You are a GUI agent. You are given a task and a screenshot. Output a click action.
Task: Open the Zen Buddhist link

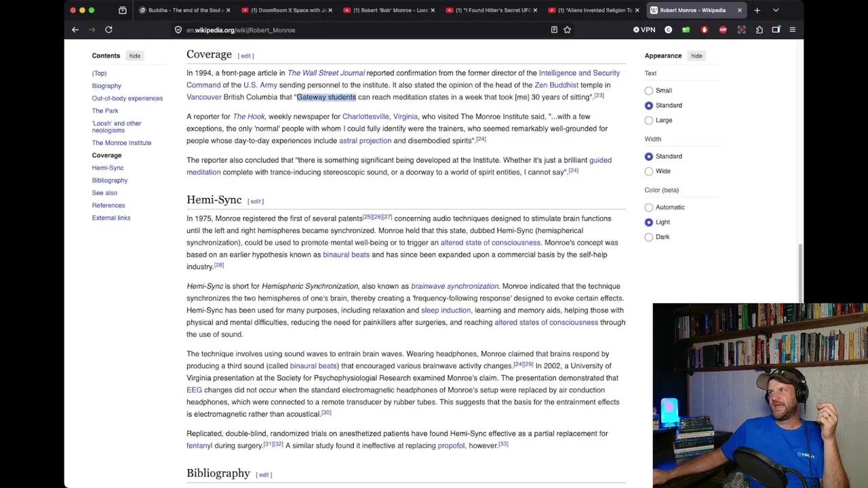click(x=556, y=85)
